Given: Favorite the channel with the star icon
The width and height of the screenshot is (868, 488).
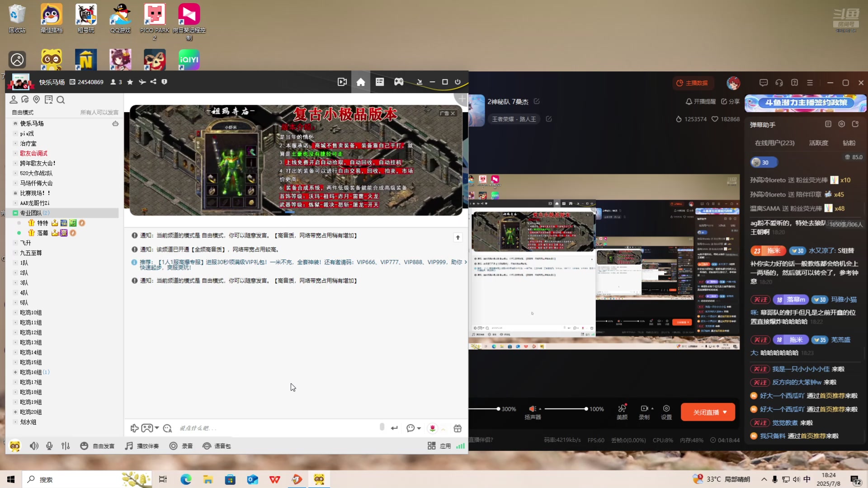Looking at the screenshot, I should point(130,82).
